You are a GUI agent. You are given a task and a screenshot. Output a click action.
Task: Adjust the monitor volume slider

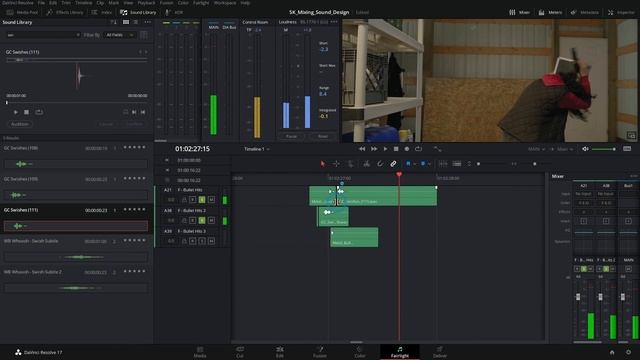(x=604, y=149)
